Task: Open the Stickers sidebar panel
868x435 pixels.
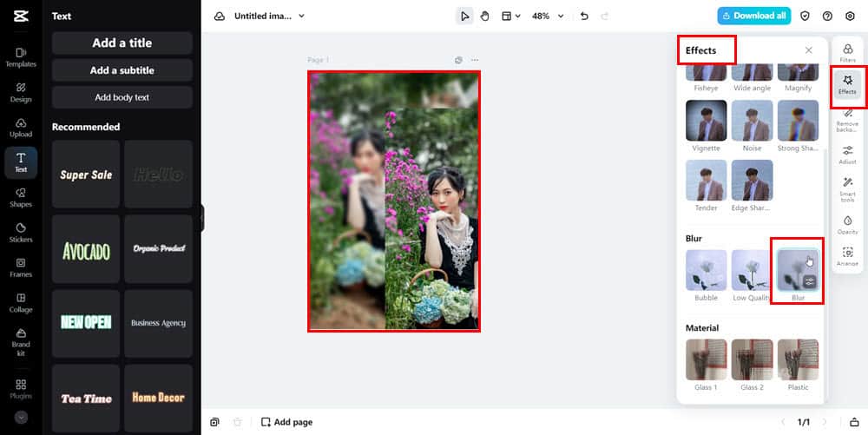Action: pos(21,233)
